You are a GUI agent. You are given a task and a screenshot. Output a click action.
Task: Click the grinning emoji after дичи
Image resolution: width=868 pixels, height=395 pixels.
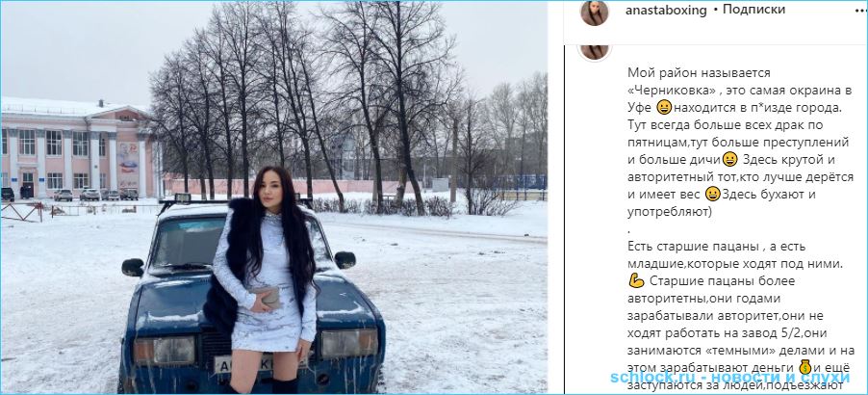(x=730, y=160)
